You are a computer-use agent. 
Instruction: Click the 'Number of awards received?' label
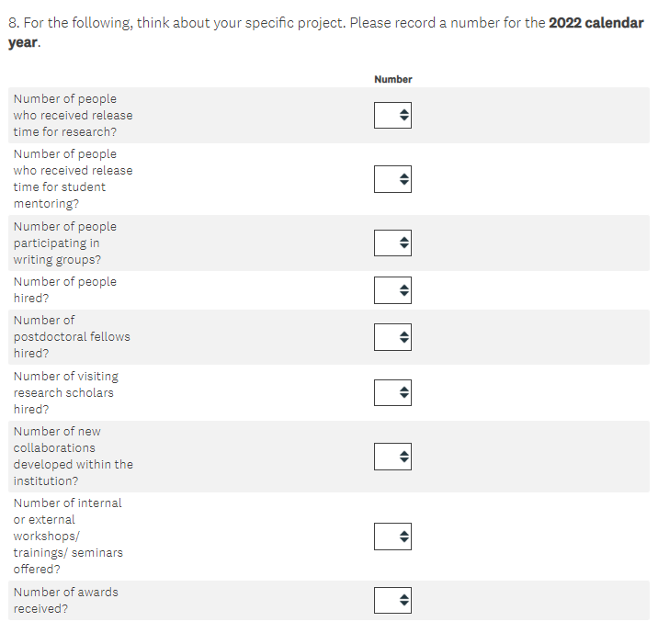[x=66, y=600]
